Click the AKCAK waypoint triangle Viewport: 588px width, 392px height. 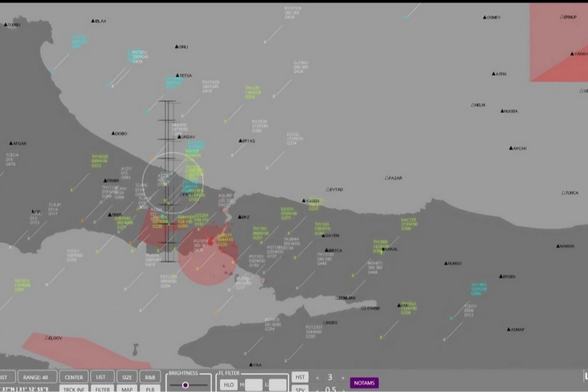511,148
